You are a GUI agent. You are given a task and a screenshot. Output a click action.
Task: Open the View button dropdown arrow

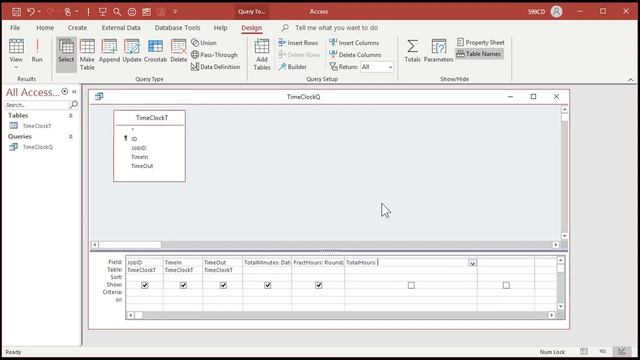(x=16, y=68)
